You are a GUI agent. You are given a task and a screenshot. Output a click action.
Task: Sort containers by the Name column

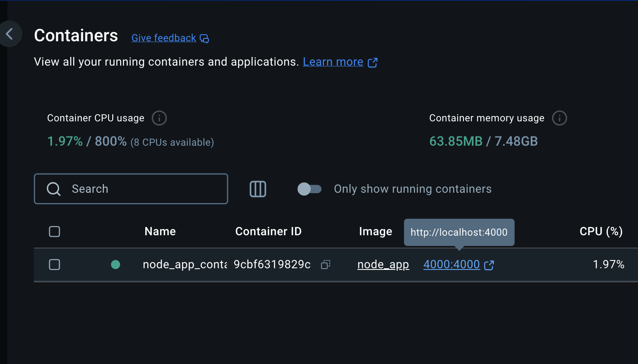(160, 232)
